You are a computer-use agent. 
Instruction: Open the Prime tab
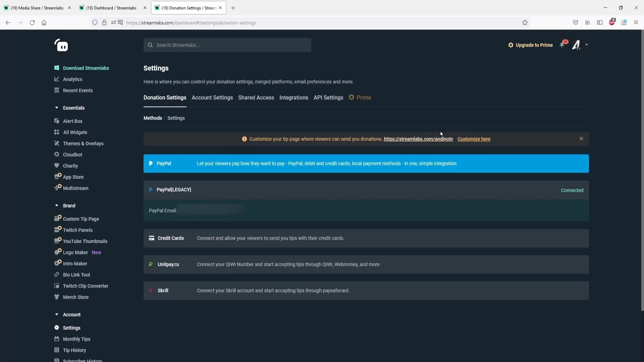[360, 98]
